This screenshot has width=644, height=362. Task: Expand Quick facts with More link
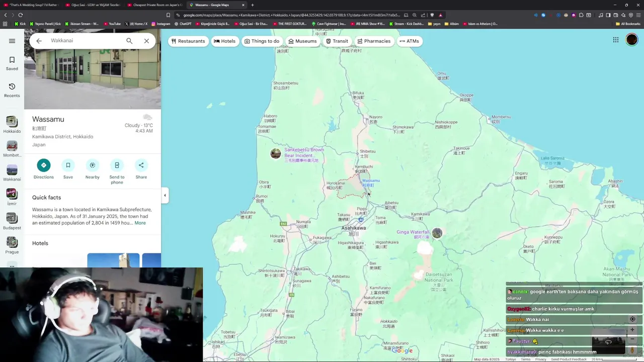pos(140,223)
